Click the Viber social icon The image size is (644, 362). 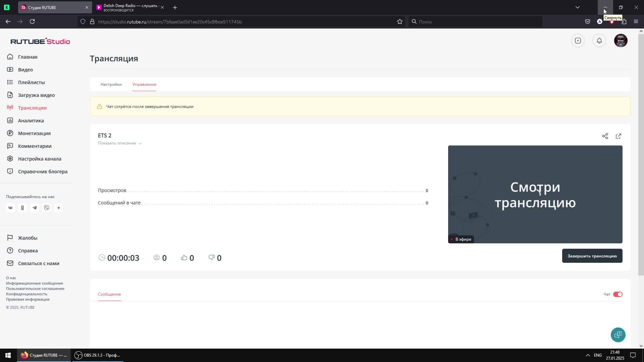pyautogui.click(x=47, y=208)
